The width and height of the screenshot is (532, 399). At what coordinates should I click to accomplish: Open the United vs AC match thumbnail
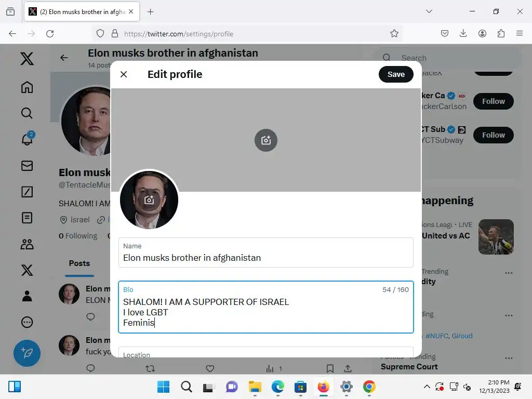click(496, 237)
